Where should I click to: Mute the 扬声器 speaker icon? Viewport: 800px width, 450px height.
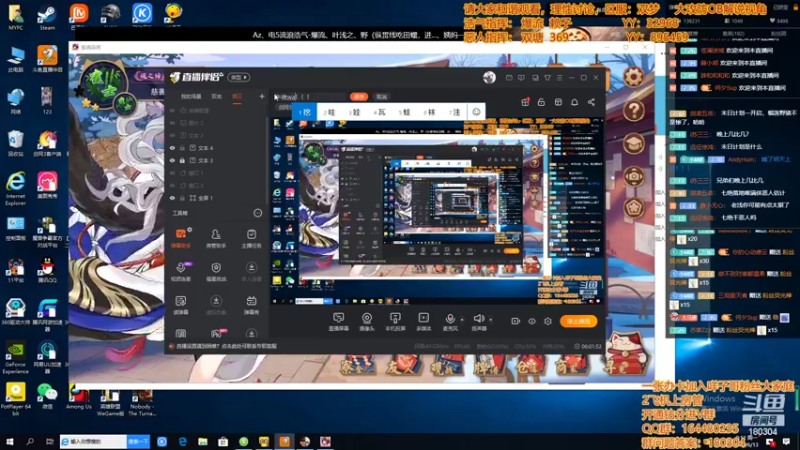[x=479, y=321]
